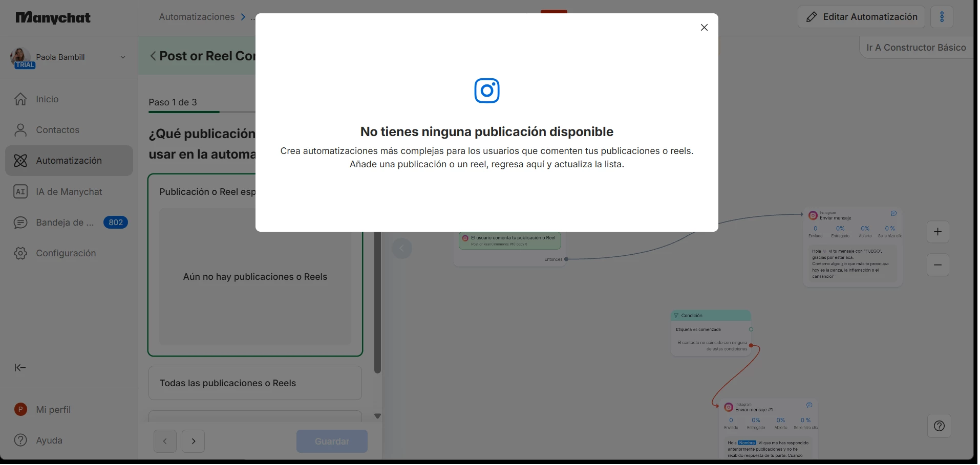Open the Bandeja de entrada chat icon
This screenshot has width=980, height=465.
(20, 223)
